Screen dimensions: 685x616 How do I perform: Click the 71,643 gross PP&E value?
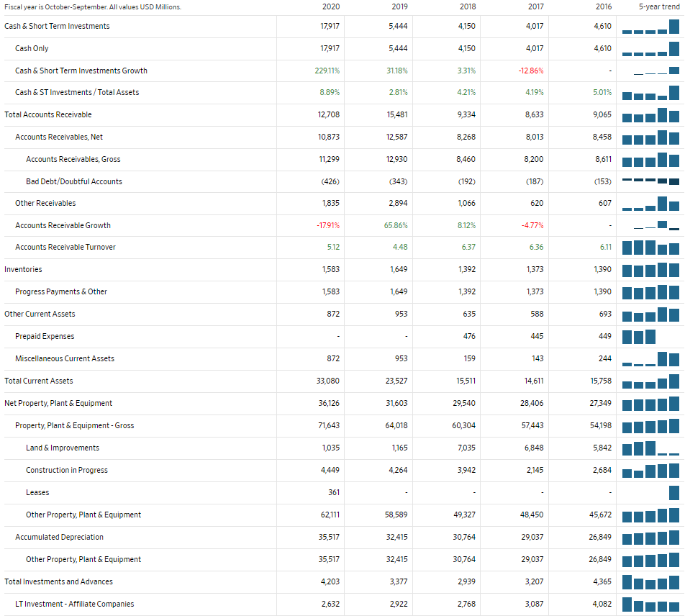coord(329,425)
